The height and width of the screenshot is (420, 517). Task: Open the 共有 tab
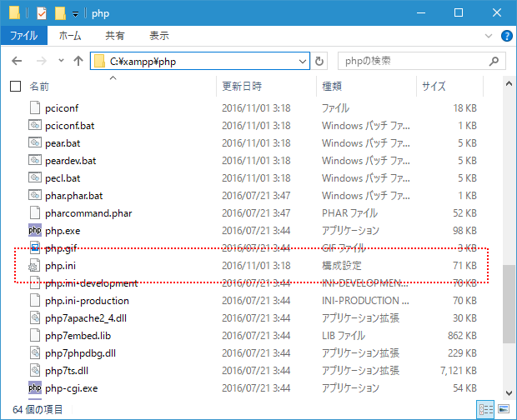[x=115, y=36]
